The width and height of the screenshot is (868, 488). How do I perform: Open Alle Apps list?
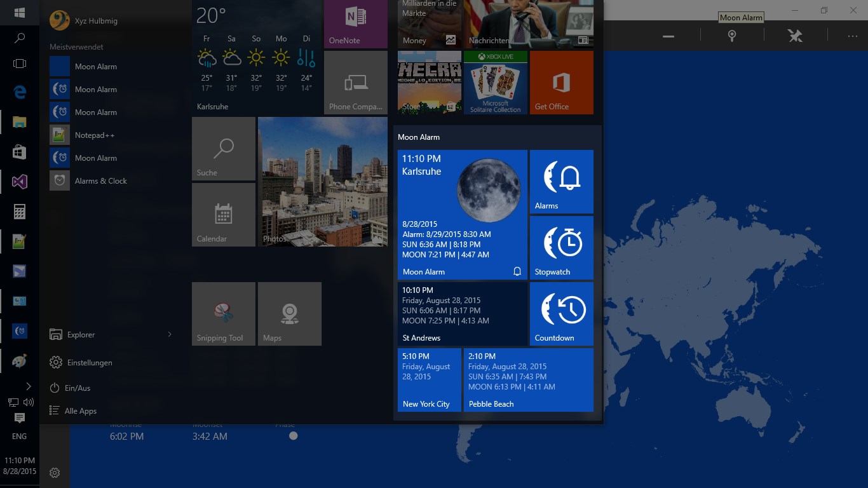[80, 411]
